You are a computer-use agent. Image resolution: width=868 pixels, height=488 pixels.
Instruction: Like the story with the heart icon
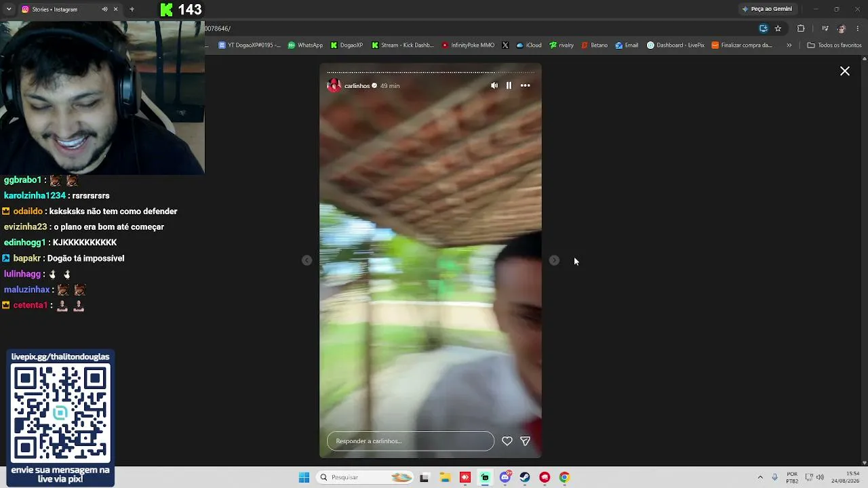507,441
